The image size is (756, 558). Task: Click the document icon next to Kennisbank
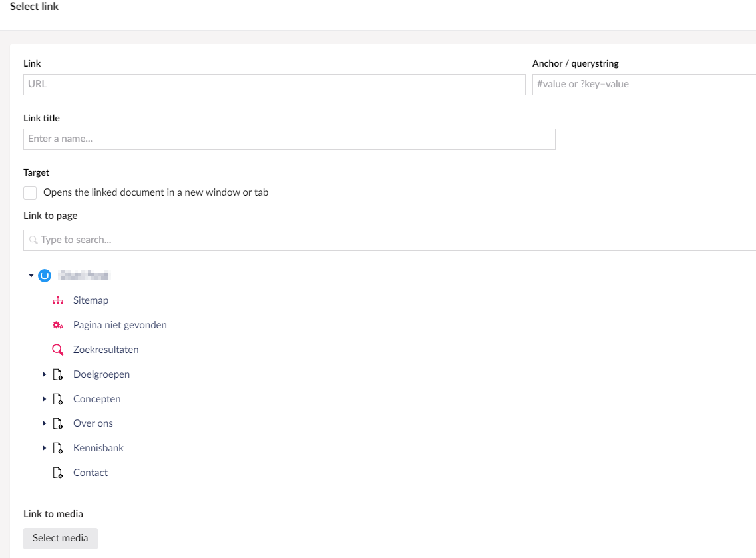coord(58,447)
